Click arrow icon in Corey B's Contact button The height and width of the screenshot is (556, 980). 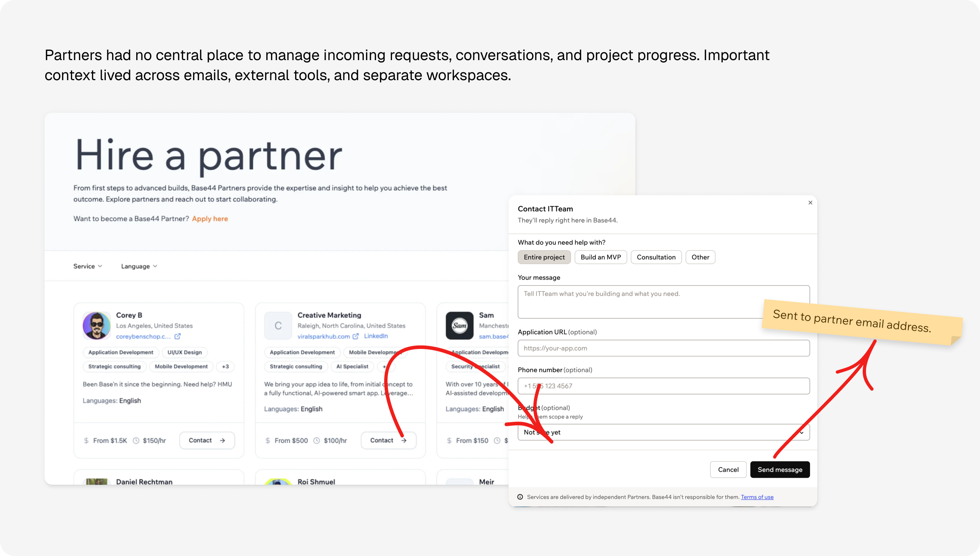[x=222, y=440]
